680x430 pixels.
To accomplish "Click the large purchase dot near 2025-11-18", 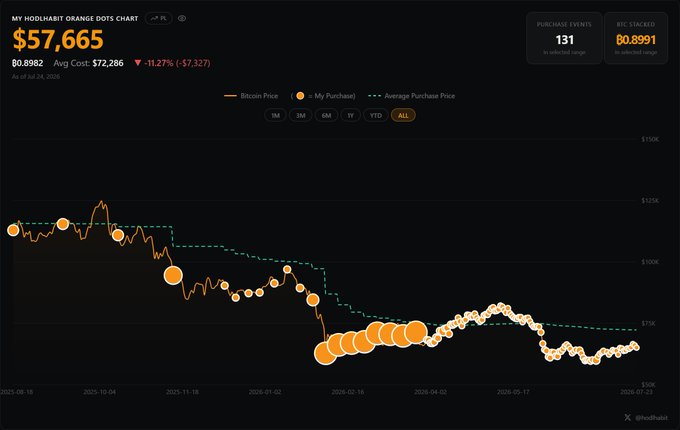I will tap(173, 275).
